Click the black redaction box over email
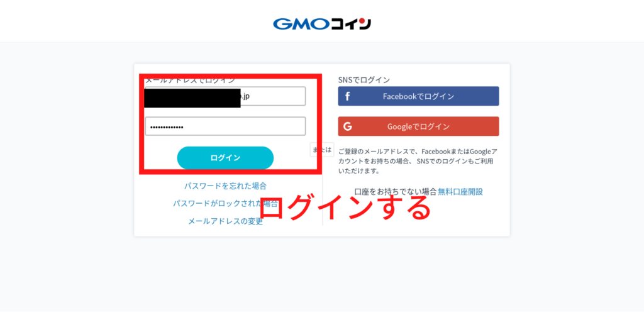Viewport: 644px width, 322px height. tap(192, 97)
